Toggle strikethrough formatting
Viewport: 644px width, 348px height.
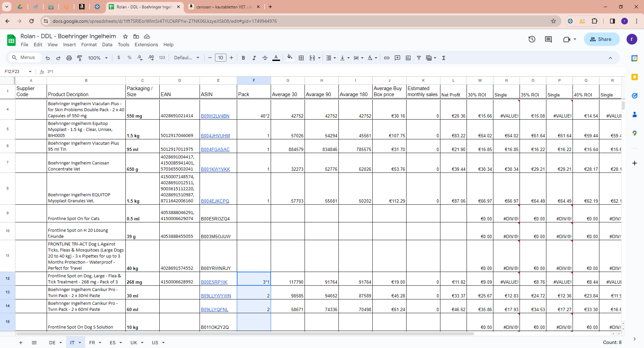tap(265, 58)
